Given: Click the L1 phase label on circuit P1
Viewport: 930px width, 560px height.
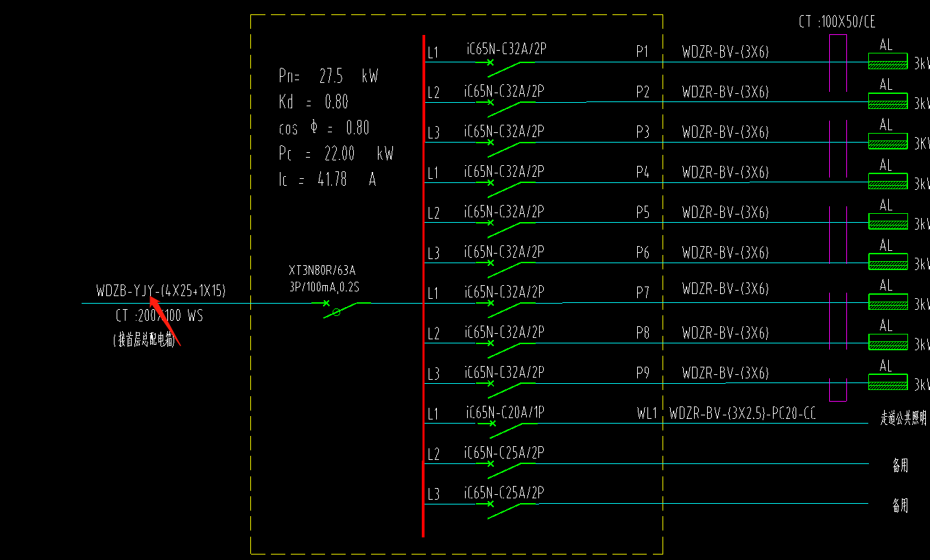Looking at the screenshot, I should (433, 53).
